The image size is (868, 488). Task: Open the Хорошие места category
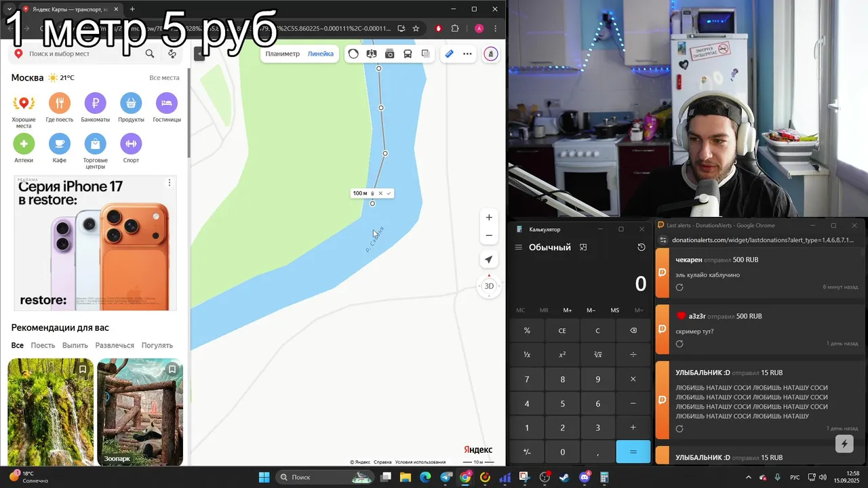pos(24,110)
